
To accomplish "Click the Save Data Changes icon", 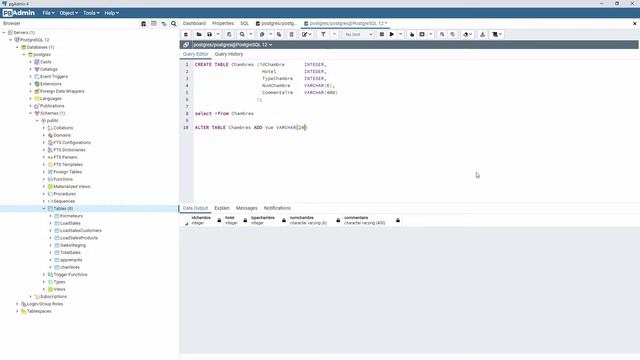I will [x=229, y=34].
